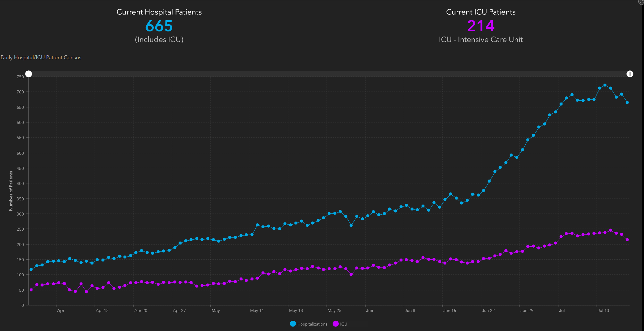Click the Apr 27 x-axis label
This screenshot has width=644, height=331.
tap(179, 310)
